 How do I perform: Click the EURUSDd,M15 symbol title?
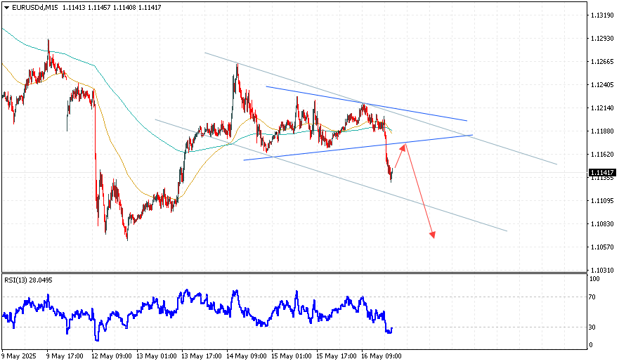coord(35,7)
